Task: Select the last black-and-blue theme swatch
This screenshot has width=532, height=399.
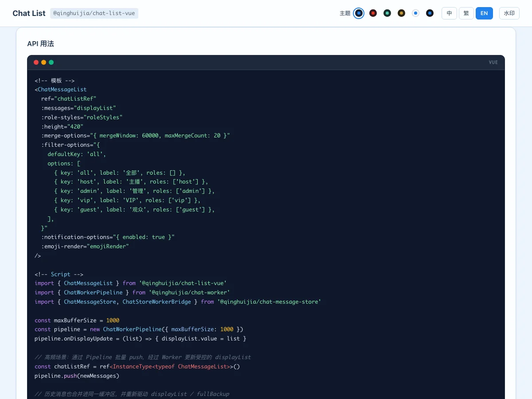Action: pos(430,13)
